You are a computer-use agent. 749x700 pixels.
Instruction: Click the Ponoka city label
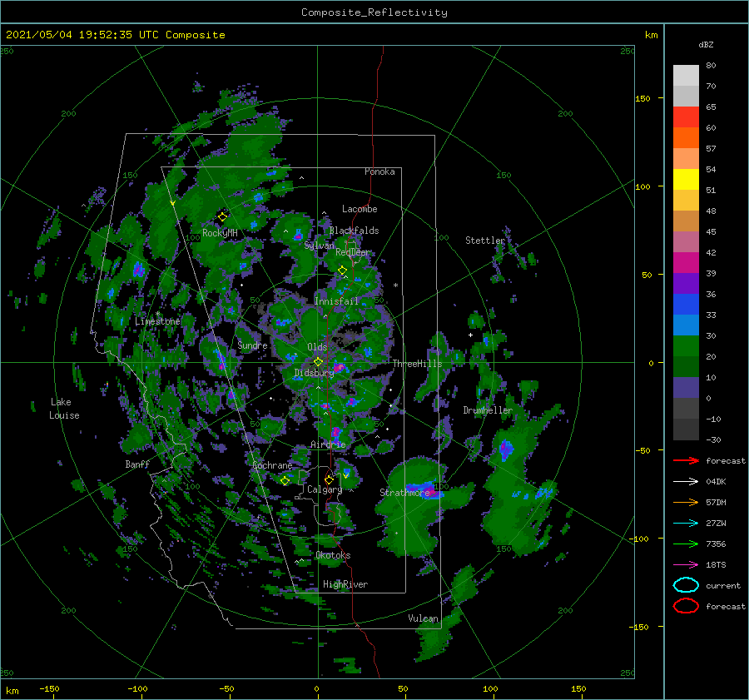click(x=379, y=171)
